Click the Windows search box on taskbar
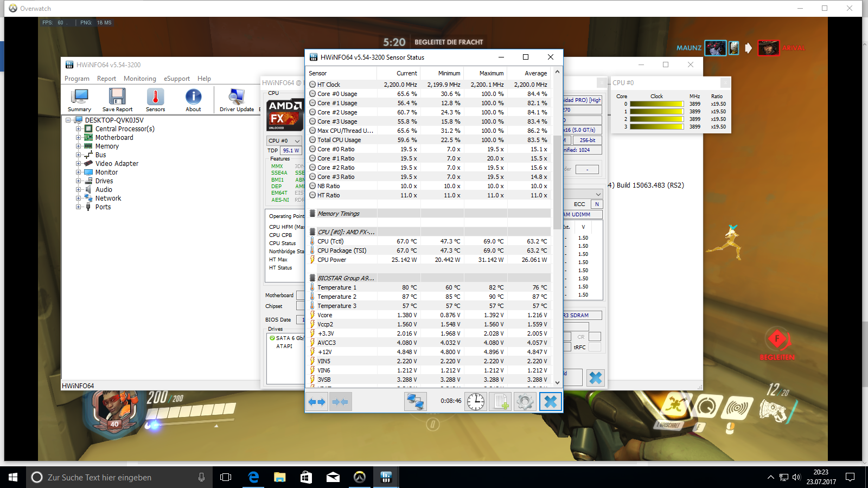 click(x=119, y=477)
